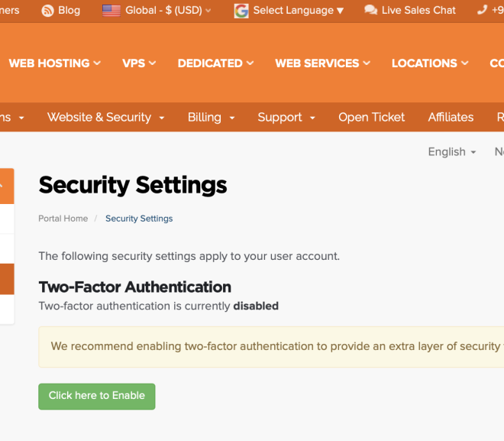Expand the LOCATIONS menu
Image resolution: width=504 pixels, height=441 pixels.
430,63
